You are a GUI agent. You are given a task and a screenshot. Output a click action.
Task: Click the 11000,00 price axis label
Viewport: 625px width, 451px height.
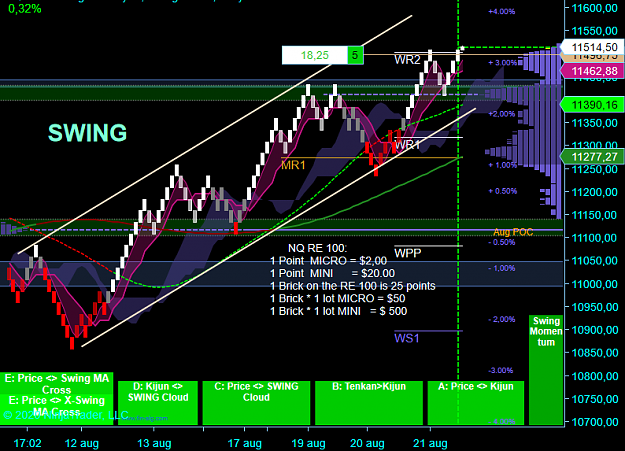595,284
